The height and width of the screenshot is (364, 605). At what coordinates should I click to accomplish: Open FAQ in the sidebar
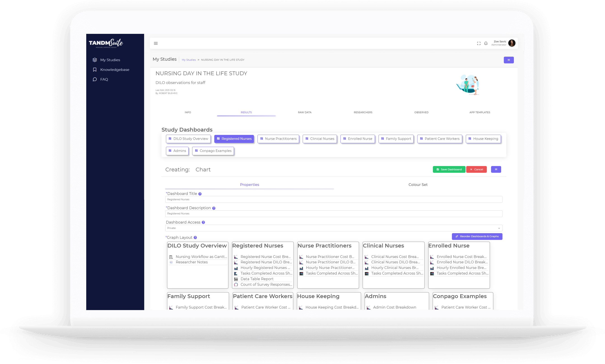pyautogui.click(x=100, y=79)
